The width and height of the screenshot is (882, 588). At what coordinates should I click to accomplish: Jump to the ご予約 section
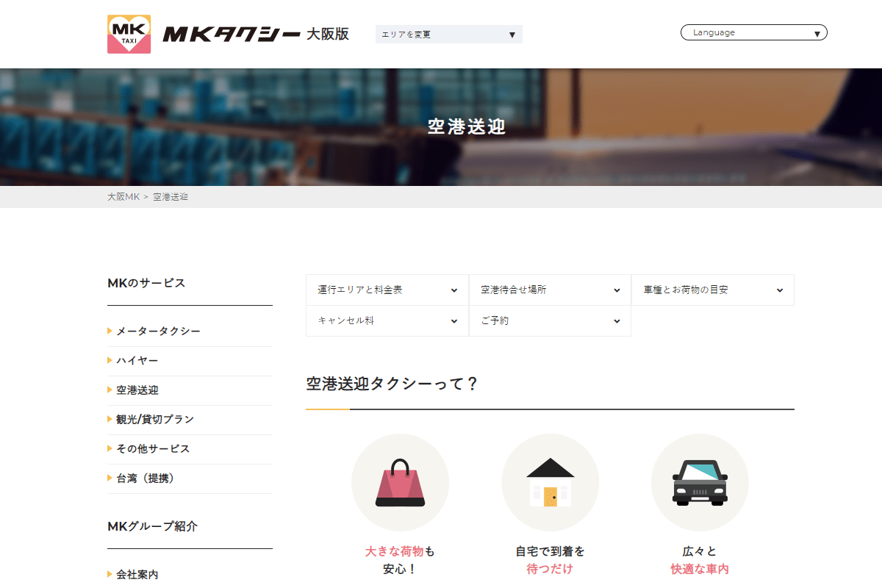pos(550,321)
